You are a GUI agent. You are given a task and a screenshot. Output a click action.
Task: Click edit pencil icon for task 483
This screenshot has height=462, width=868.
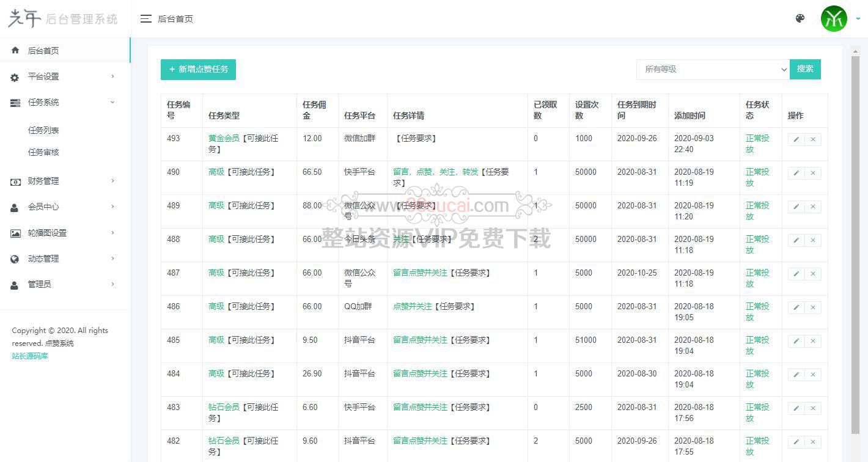[x=796, y=408]
